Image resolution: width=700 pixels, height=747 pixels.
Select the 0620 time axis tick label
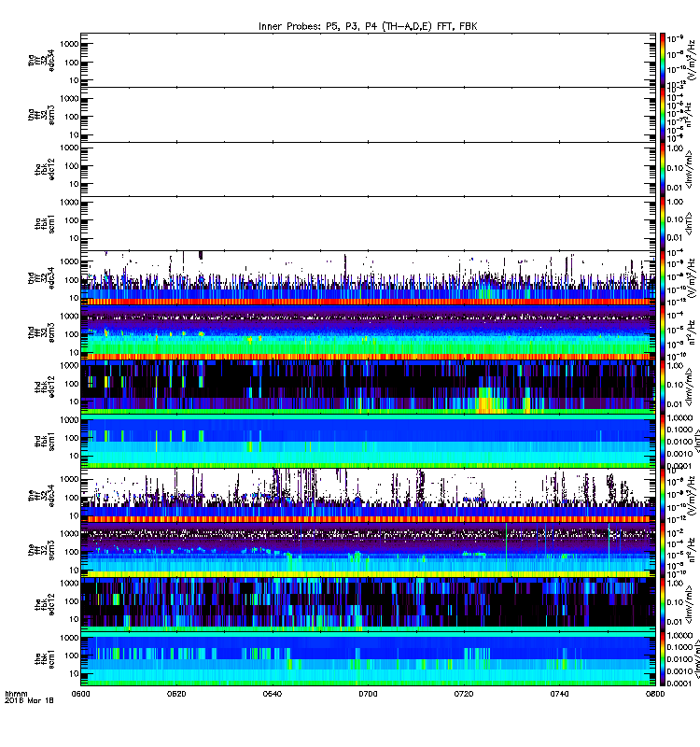click(x=176, y=694)
